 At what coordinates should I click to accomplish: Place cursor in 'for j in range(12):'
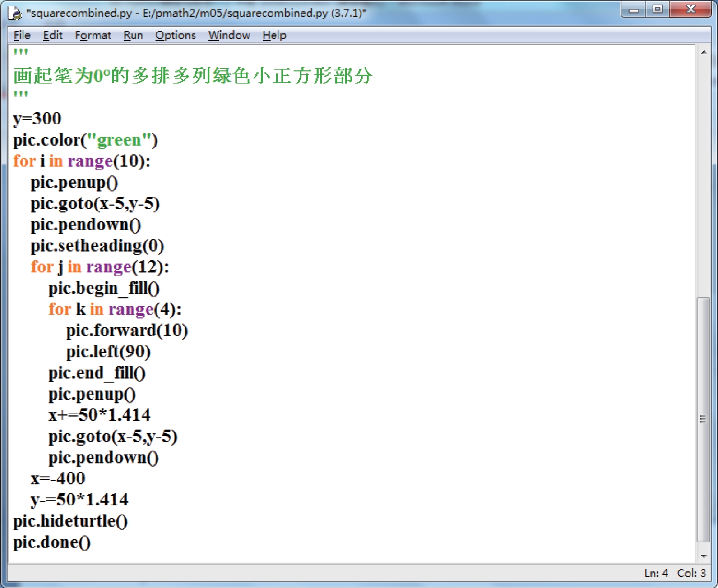coord(100,267)
